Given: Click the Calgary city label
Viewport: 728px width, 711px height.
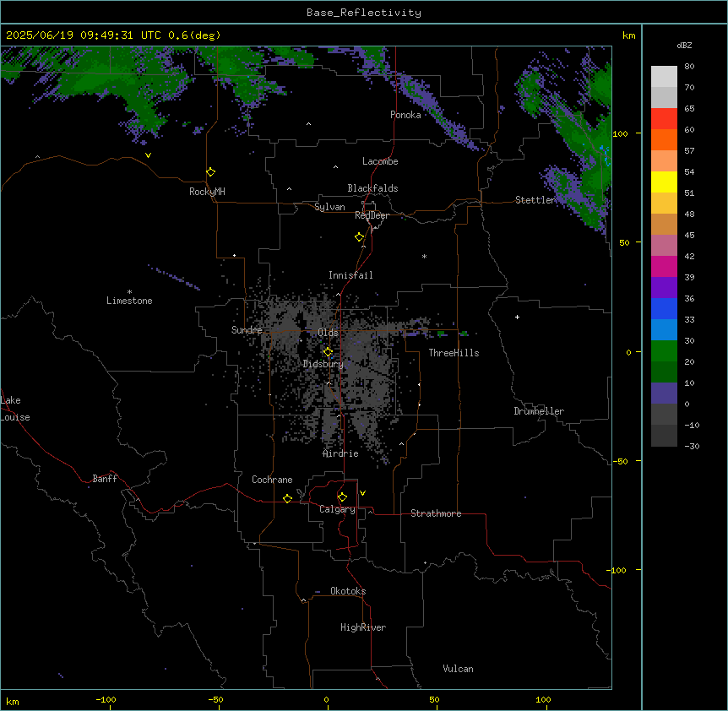Looking at the screenshot, I should (x=337, y=509).
